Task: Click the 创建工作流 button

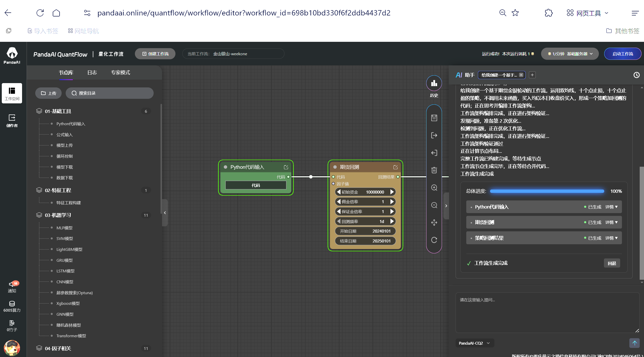Action: pos(155,54)
